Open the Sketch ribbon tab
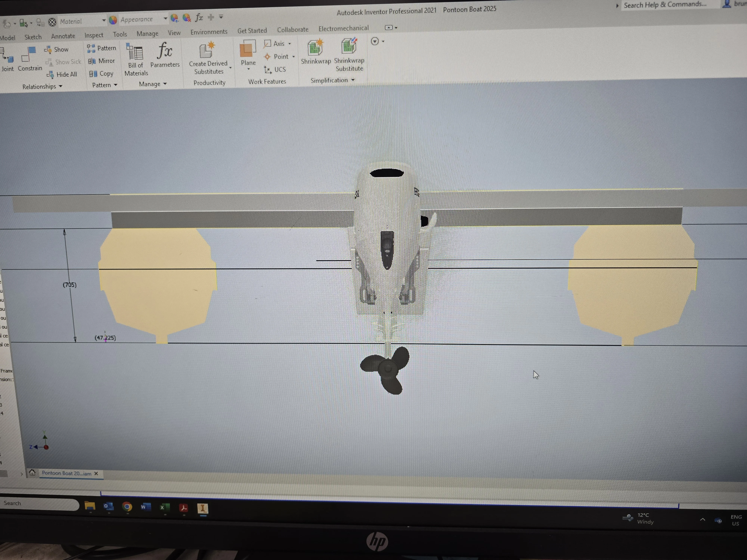 pos(33,37)
